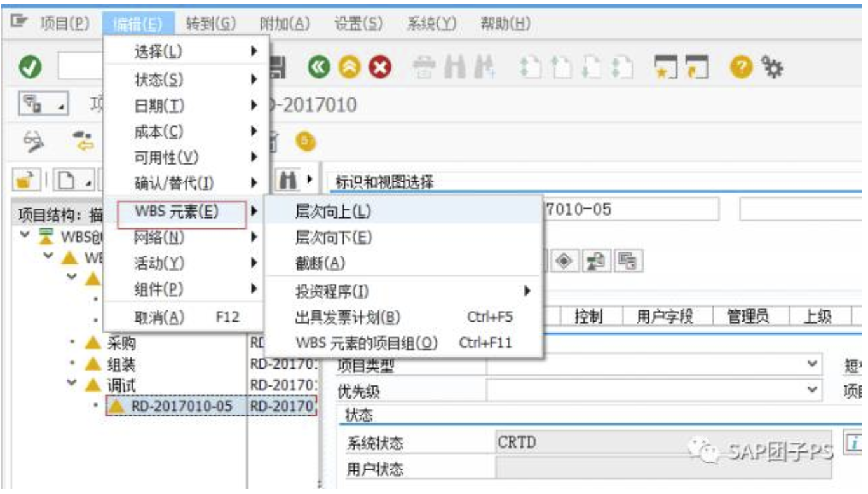The image size is (868, 494).
Task: Choose 层次向上(L) in the WBS submenu
Action: click(403, 212)
